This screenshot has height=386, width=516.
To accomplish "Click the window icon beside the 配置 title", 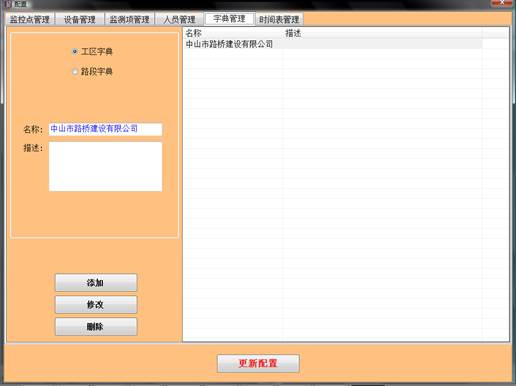I will coord(8,4).
